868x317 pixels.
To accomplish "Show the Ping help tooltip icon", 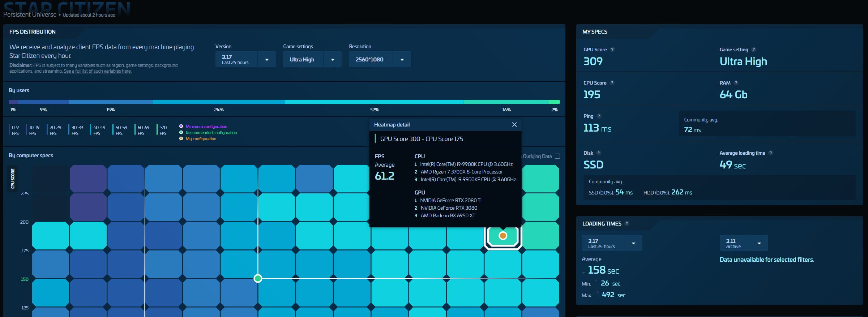I will 599,116.
